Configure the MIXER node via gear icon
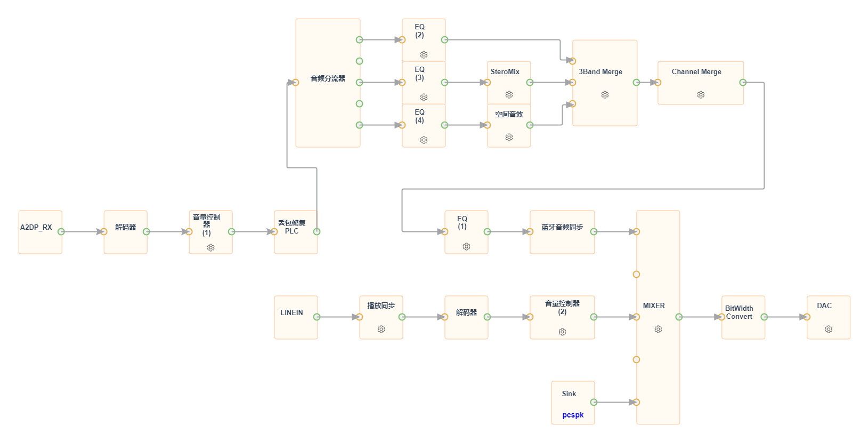 [x=658, y=329]
